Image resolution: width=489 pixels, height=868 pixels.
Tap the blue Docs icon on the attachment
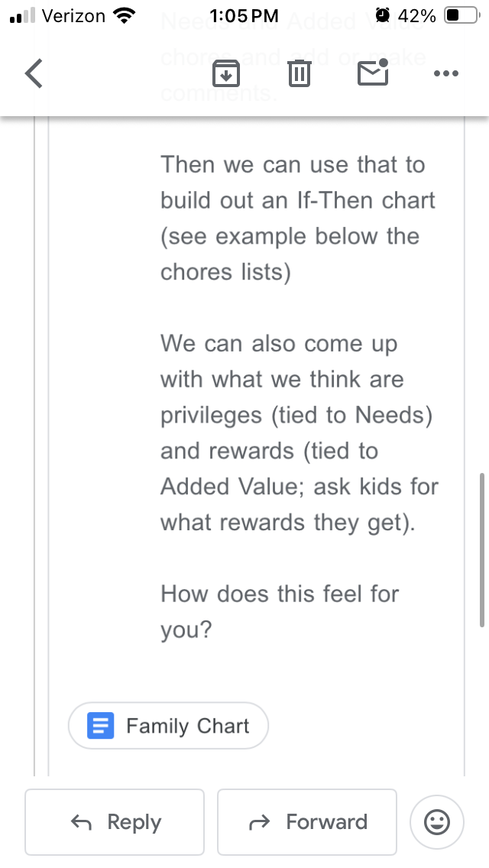coord(101,725)
